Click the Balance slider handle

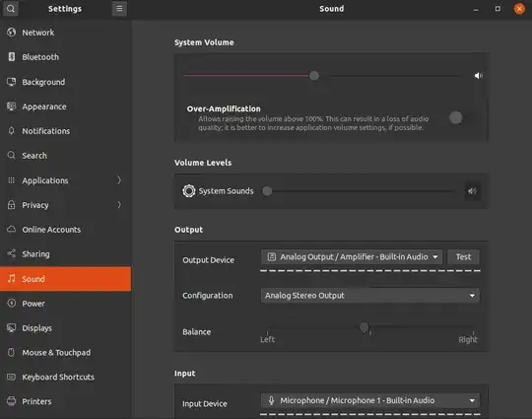(x=365, y=327)
